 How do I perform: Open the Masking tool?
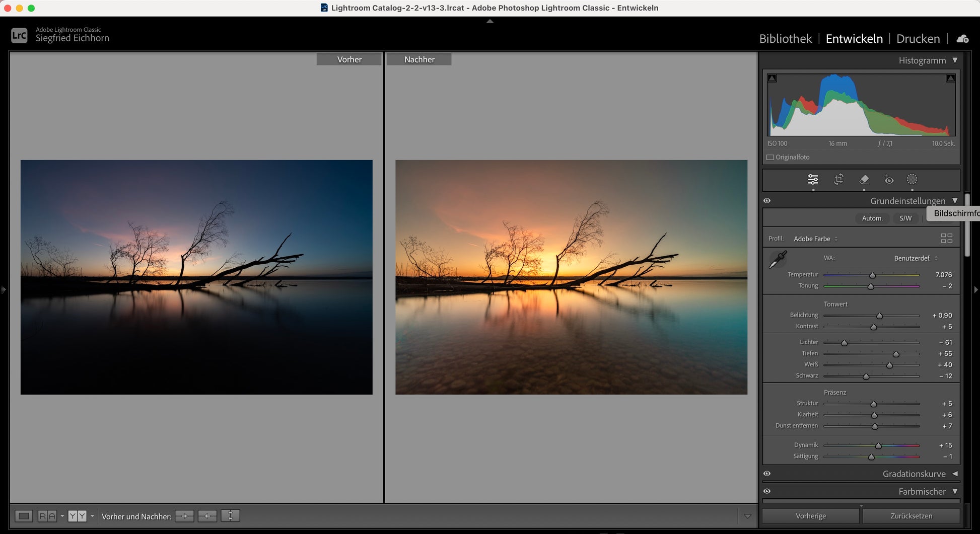[x=912, y=180]
